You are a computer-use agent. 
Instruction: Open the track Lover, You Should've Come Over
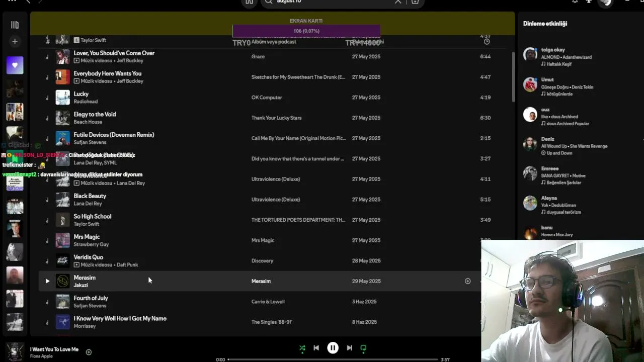[x=114, y=53]
